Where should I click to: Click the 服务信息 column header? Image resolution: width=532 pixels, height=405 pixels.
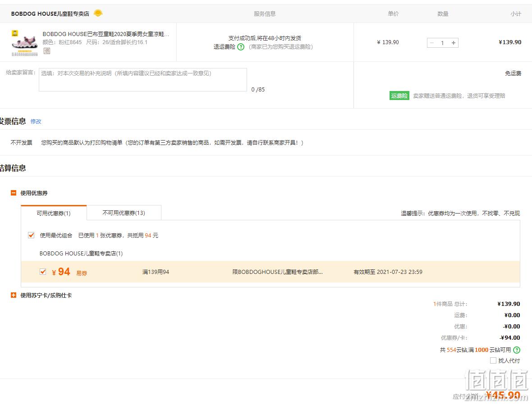[x=265, y=14]
